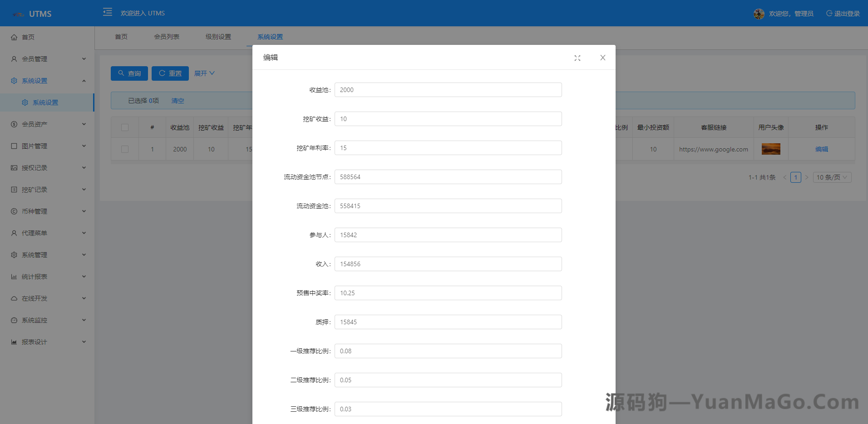Select the 图片管理 sidebar icon

[x=14, y=146]
